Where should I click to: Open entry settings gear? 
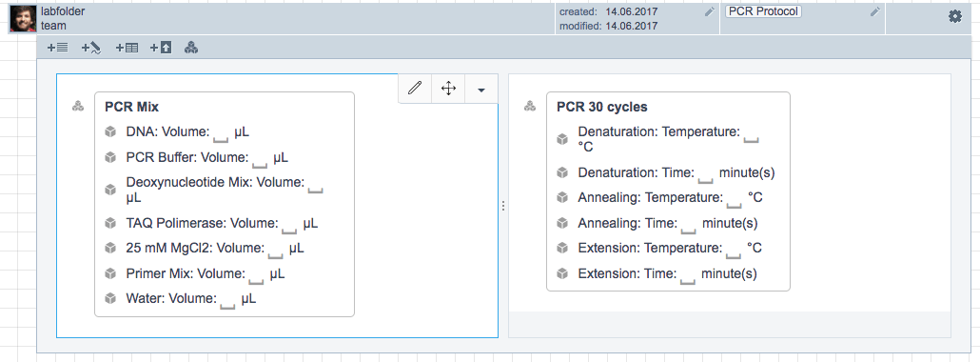coord(955,17)
